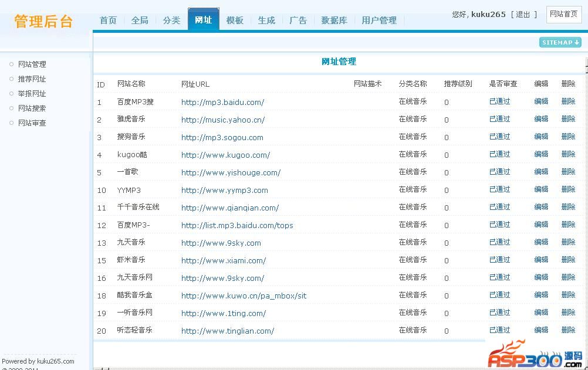588x370 pixels.
Task: Switch to the 模板 tab
Action: (235, 20)
